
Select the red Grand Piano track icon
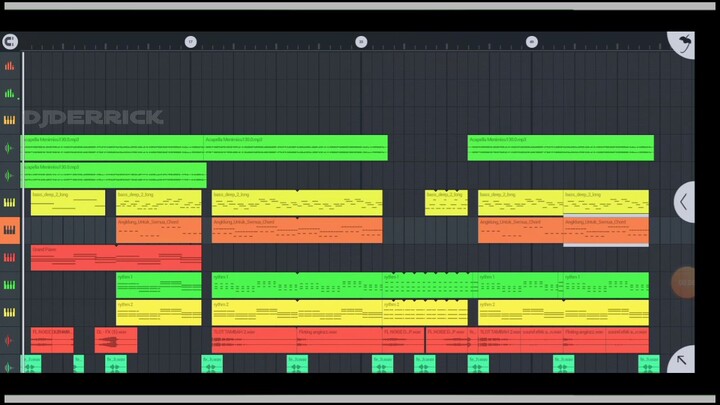click(x=10, y=258)
